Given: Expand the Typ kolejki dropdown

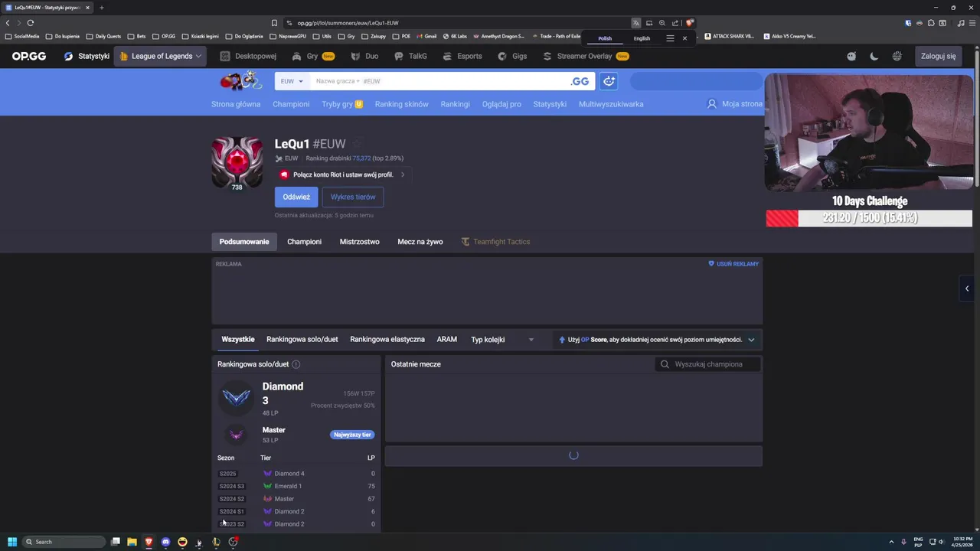Looking at the screenshot, I should point(501,339).
